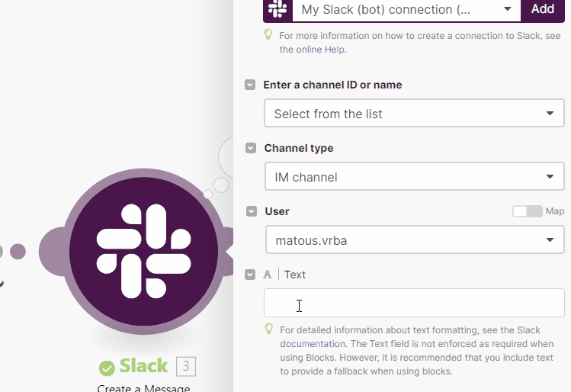
Task: Click the lightbulb hint icon under connection
Action: (x=268, y=35)
